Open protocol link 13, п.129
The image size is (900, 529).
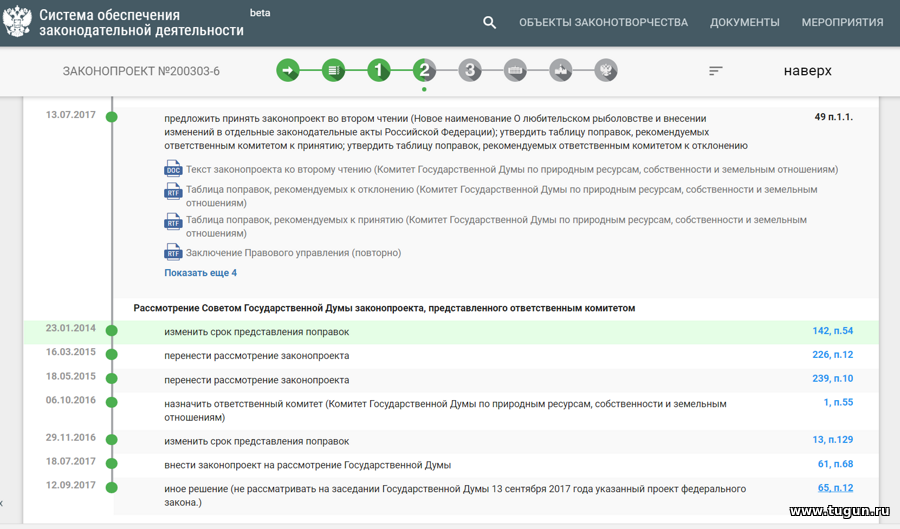tap(832, 439)
